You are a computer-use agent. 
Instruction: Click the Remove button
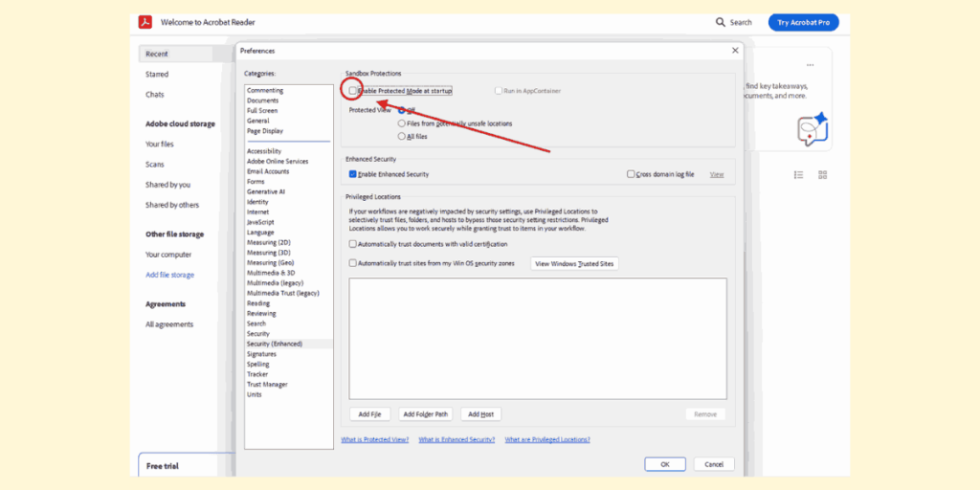(705, 413)
